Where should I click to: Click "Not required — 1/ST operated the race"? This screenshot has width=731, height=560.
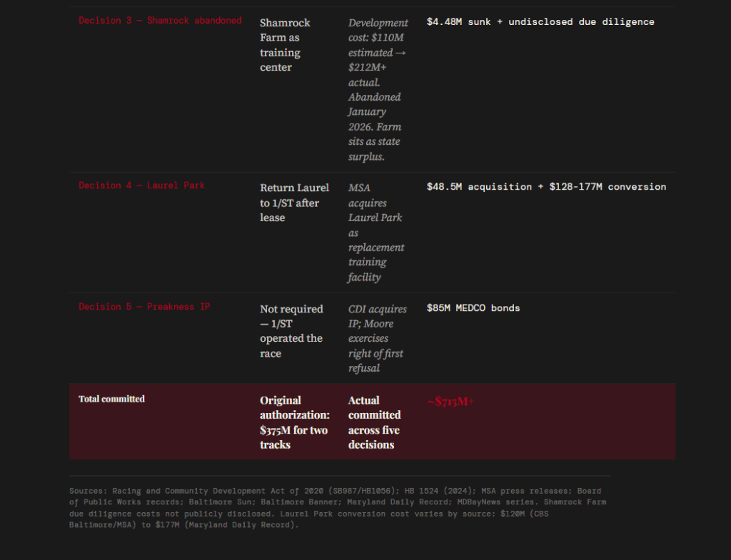tap(291, 331)
